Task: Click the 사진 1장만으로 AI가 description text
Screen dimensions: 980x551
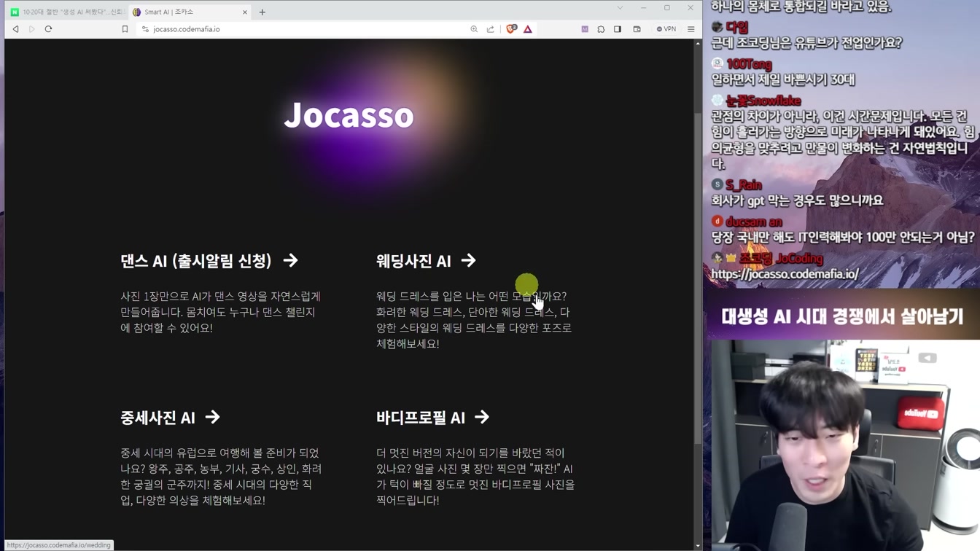Action: 220,312
